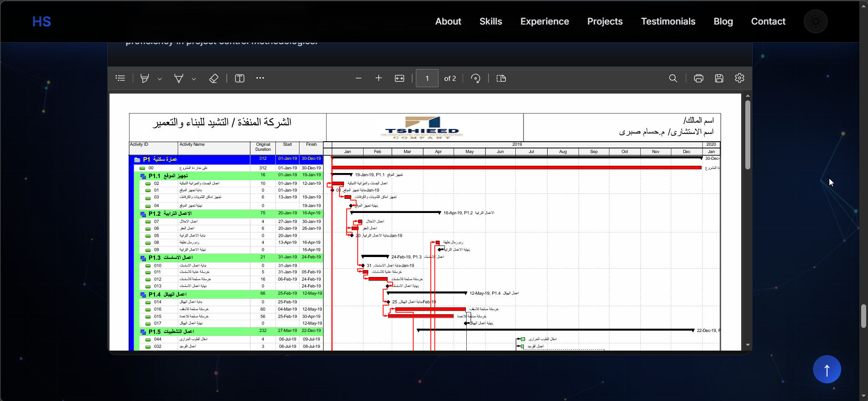Save the PDF document
Image resolution: width=868 pixels, height=401 pixels.
point(719,78)
